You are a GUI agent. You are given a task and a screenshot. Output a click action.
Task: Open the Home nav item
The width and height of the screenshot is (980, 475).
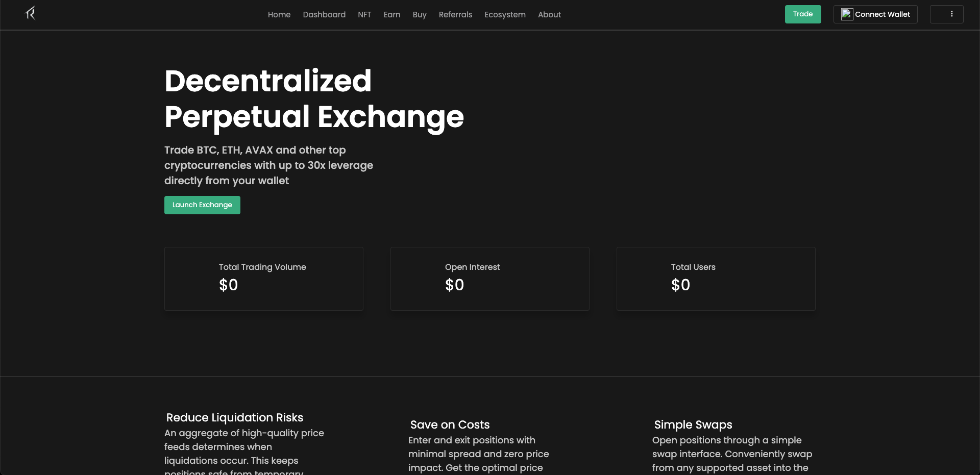pos(279,15)
